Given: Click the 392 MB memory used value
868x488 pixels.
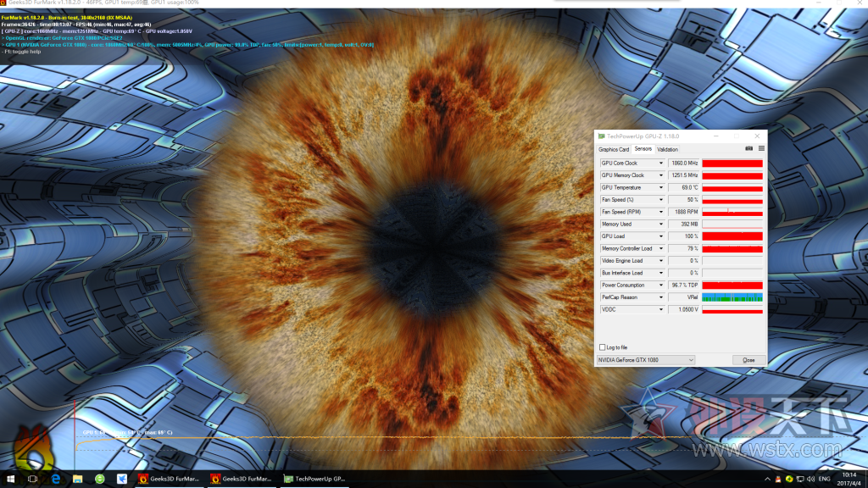Looking at the screenshot, I should (684, 224).
